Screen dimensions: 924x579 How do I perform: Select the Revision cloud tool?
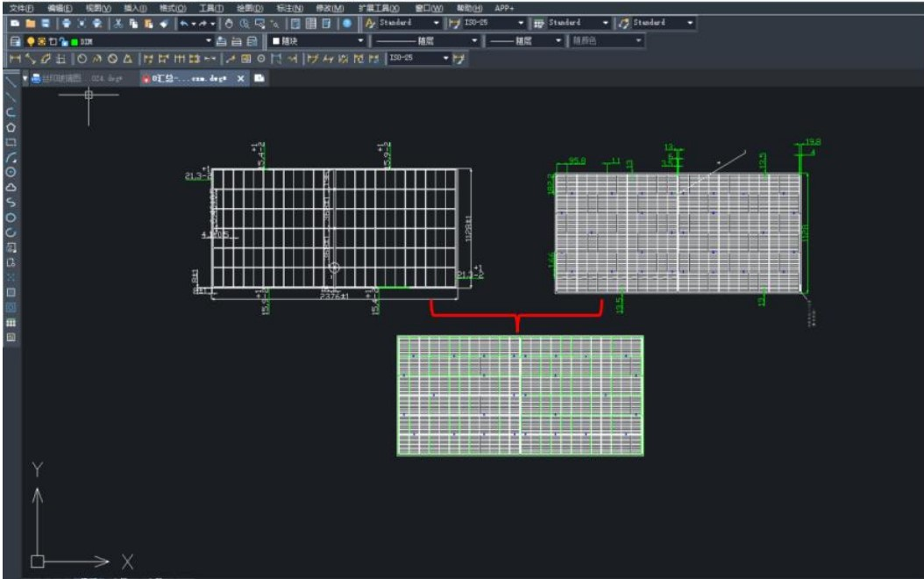pos(11,187)
